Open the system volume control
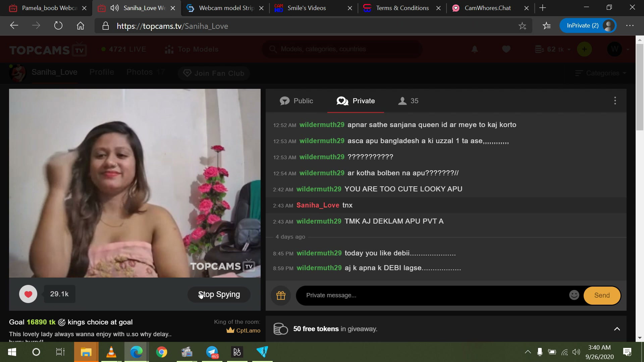 [576, 352]
